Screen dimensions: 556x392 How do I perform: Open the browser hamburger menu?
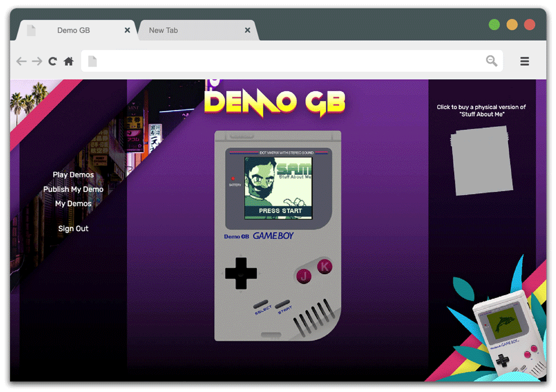coord(524,61)
